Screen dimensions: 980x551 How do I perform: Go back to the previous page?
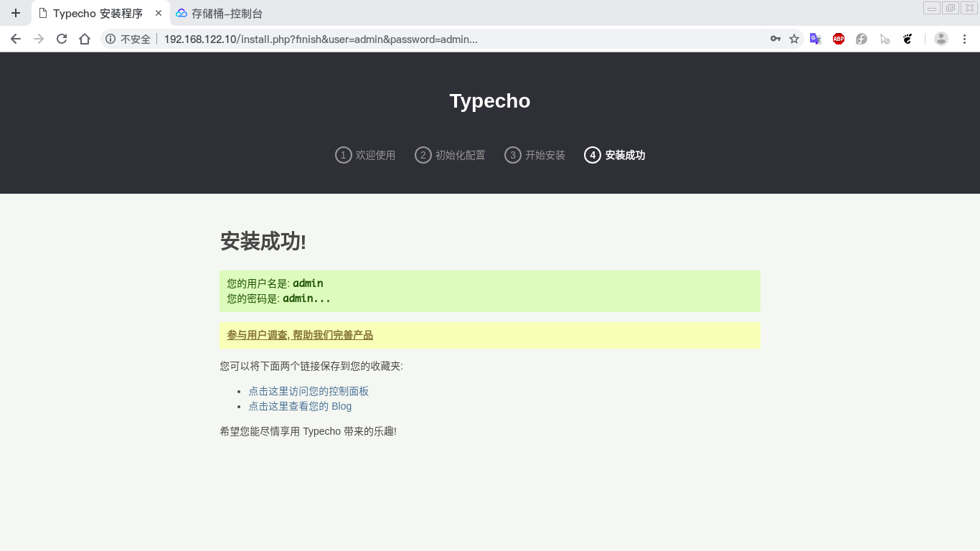click(16, 39)
